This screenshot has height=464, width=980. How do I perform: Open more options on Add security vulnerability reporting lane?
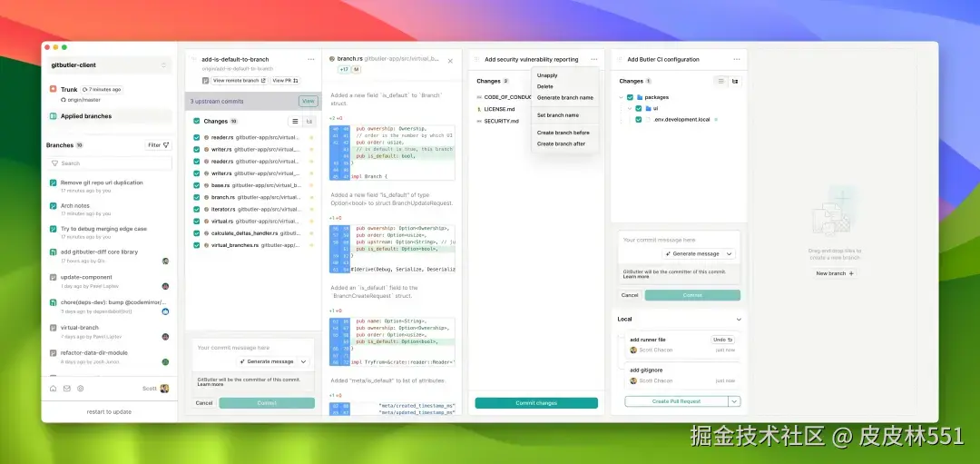593,59
